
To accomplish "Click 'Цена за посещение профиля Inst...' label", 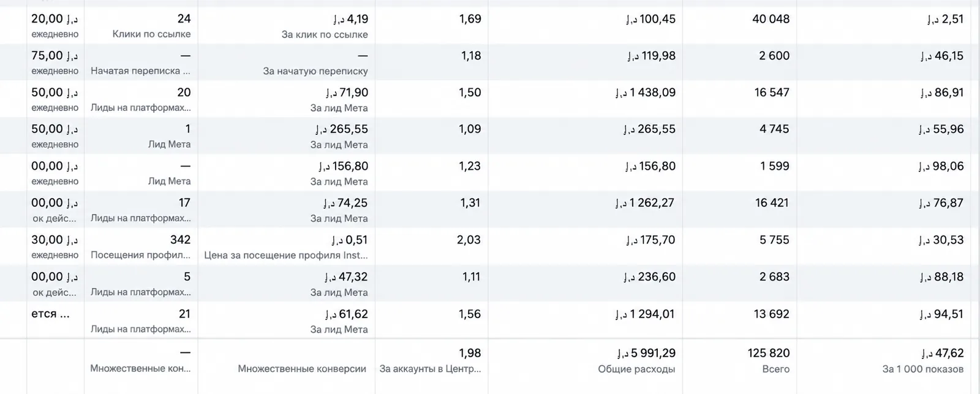I will tap(286, 255).
